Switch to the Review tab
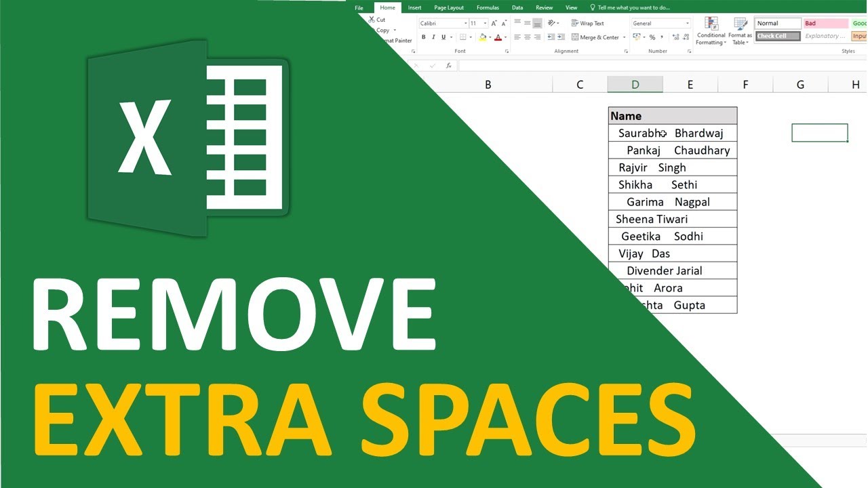This screenshot has width=868, height=488. pos(544,7)
